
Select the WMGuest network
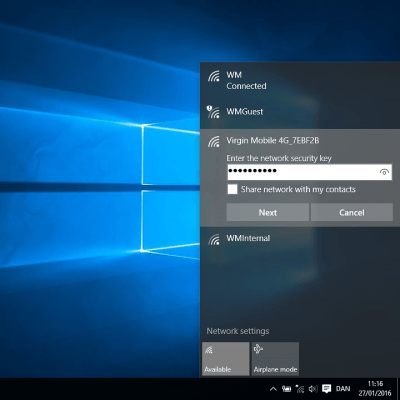click(x=300, y=112)
